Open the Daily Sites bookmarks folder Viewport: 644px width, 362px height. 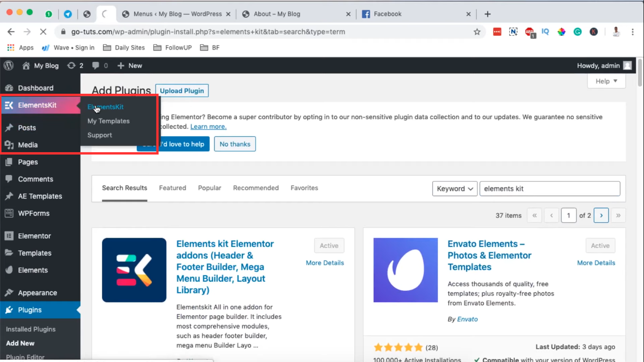pos(124,48)
